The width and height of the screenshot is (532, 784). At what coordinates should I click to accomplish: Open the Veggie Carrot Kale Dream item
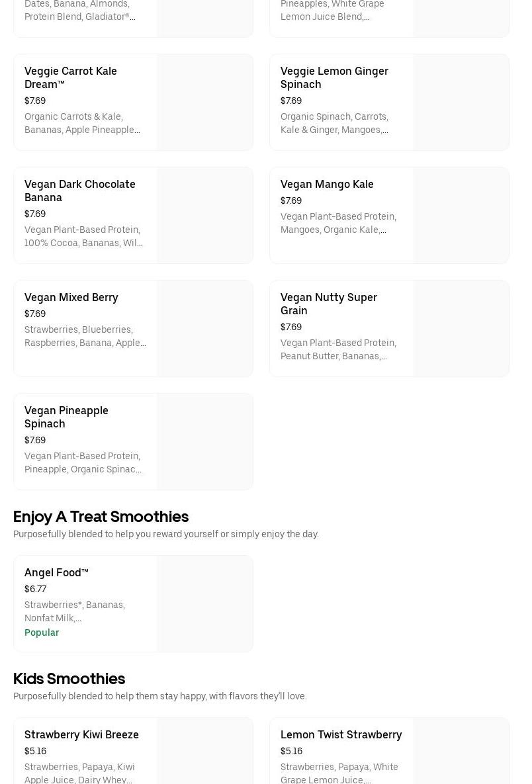click(x=71, y=77)
